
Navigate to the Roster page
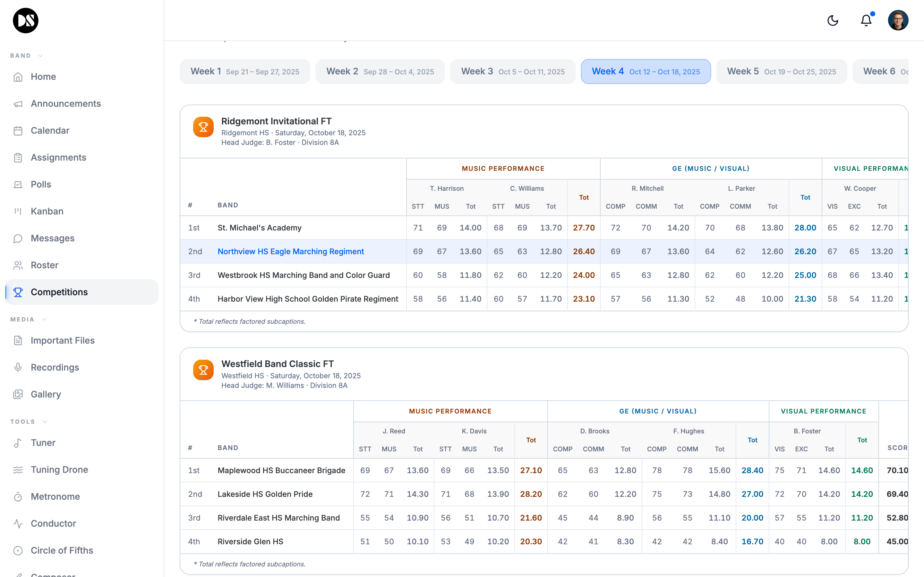45,265
